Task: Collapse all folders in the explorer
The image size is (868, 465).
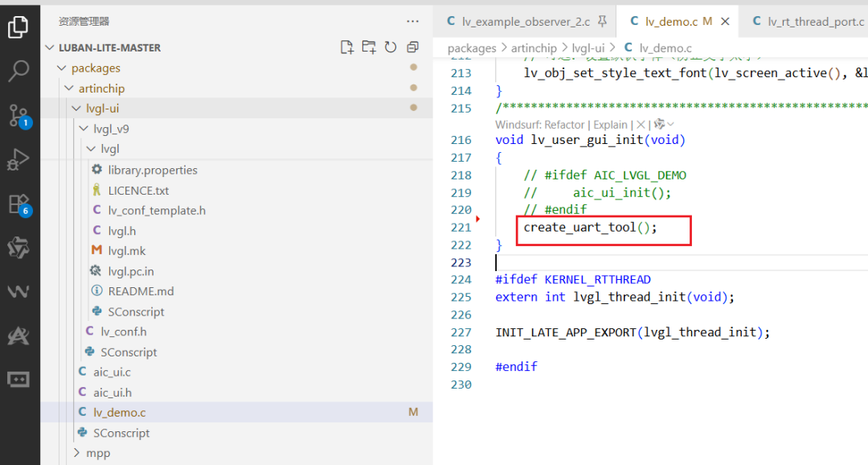Action: tap(412, 47)
